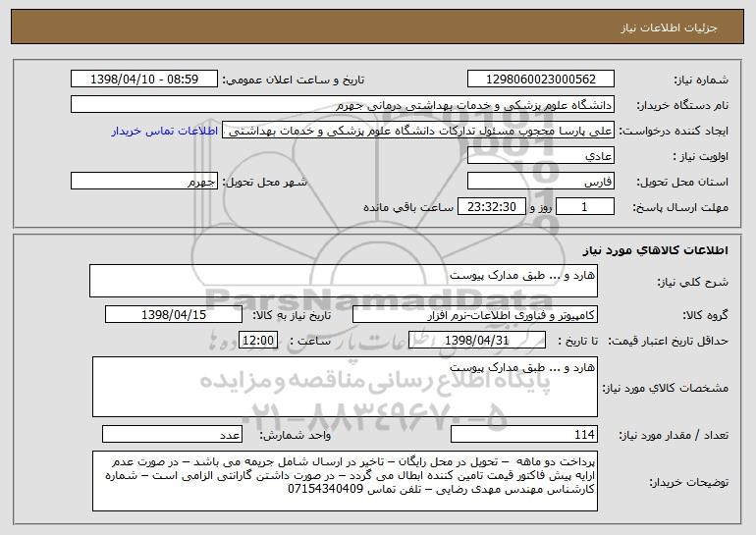Click the buyer organization name field
This screenshot has width=756, height=535.
tap(343, 105)
